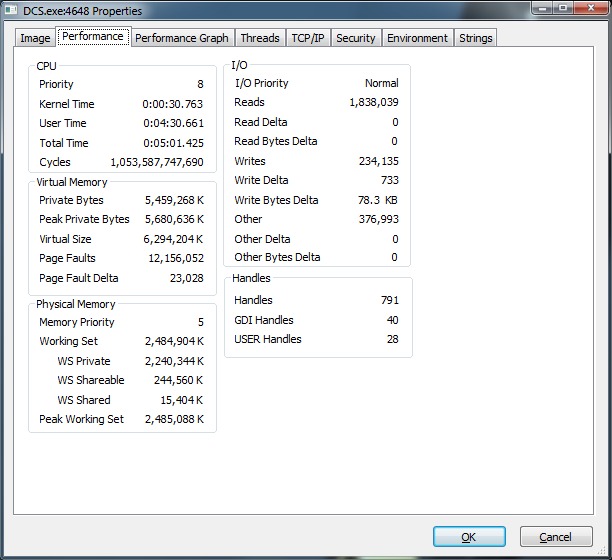
Task: Confirm with the OK button
Action: [x=469, y=537]
